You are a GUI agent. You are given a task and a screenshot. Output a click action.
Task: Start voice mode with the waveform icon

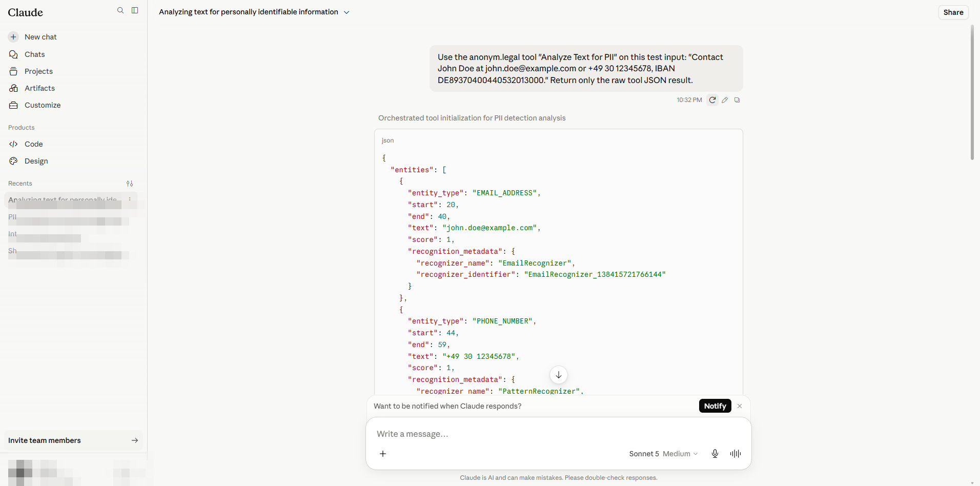pyautogui.click(x=736, y=454)
